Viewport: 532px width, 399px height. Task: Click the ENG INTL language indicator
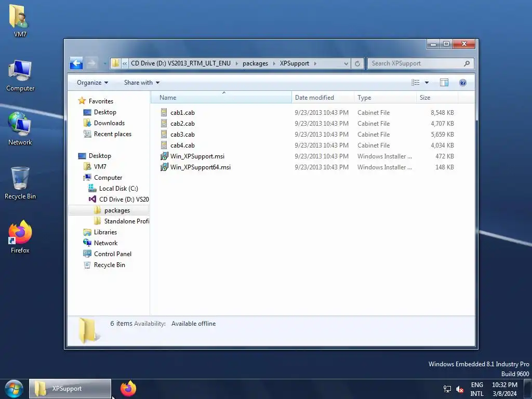(x=477, y=389)
